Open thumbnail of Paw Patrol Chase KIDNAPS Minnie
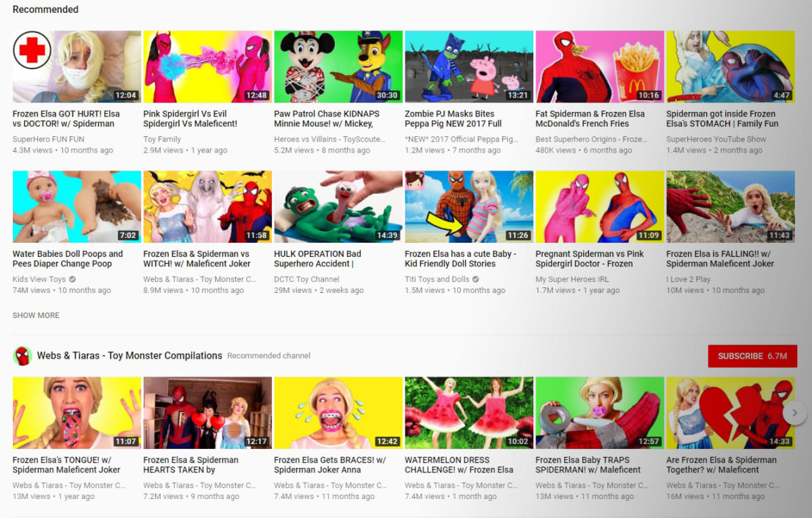812x518 pixels. [338, 66]
